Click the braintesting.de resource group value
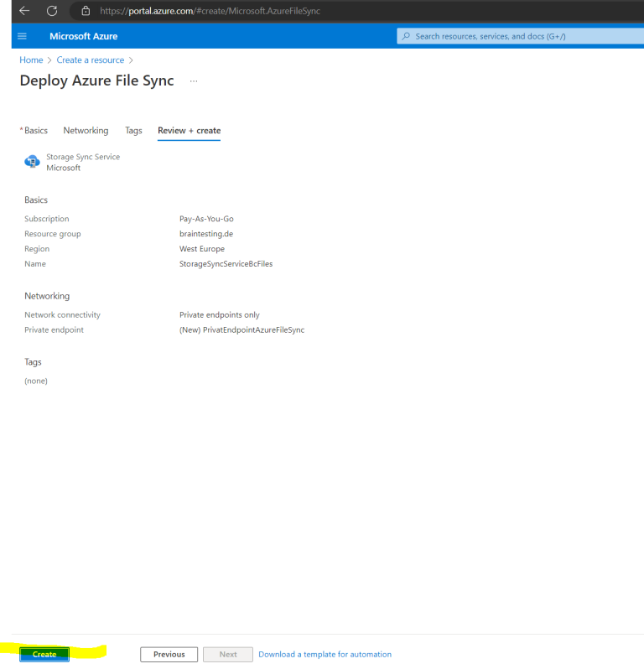Viewport: 644px width, 669px height. (x=206, y=234)
